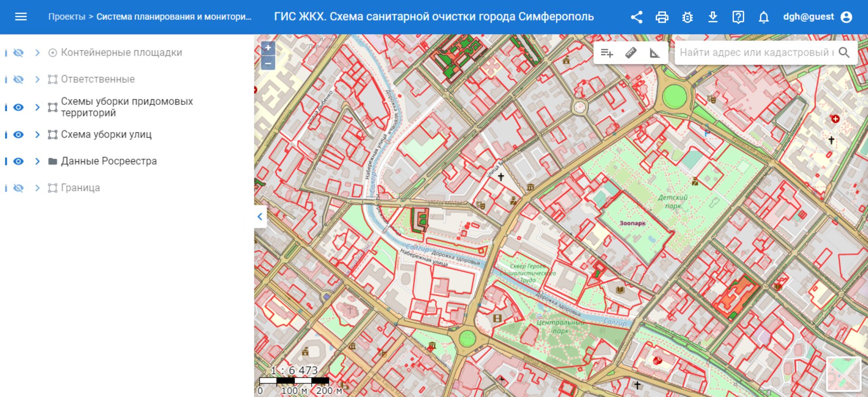Zoom out the map with minus button

(x=268, y=63)
